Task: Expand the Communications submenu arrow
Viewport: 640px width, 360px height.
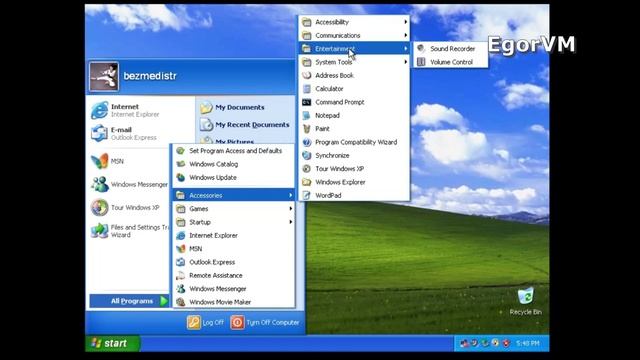Action: click(x=405, y=36)
